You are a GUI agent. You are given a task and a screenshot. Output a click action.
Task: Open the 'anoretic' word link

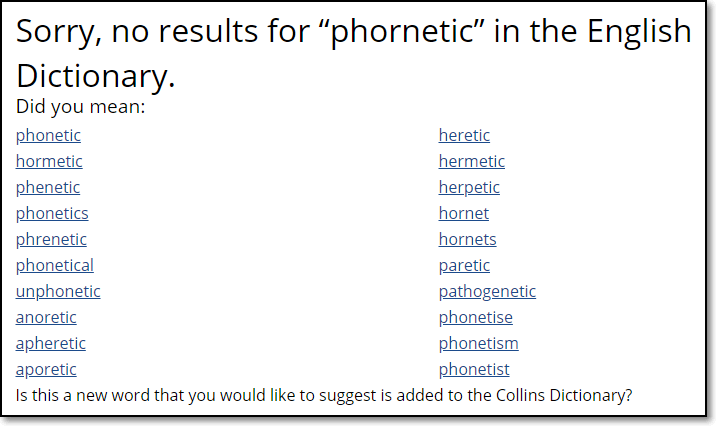pos(46,317)
